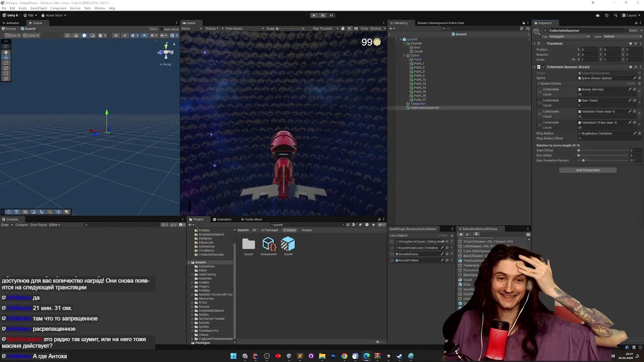644x362 pixels.
Task: Open the Window menu
Action: point(100,9)
